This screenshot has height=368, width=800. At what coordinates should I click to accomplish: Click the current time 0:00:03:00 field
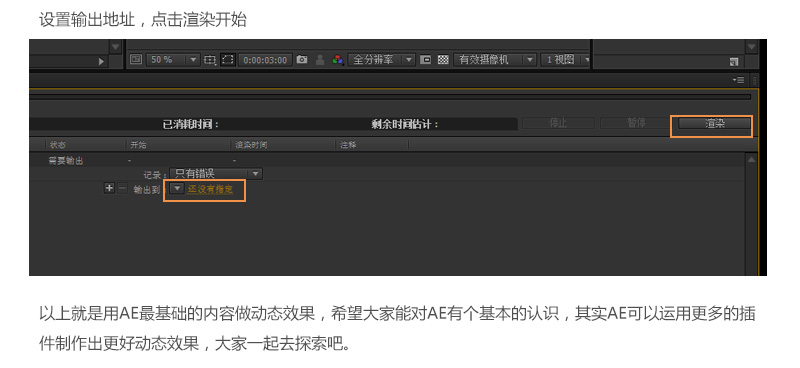265,60
